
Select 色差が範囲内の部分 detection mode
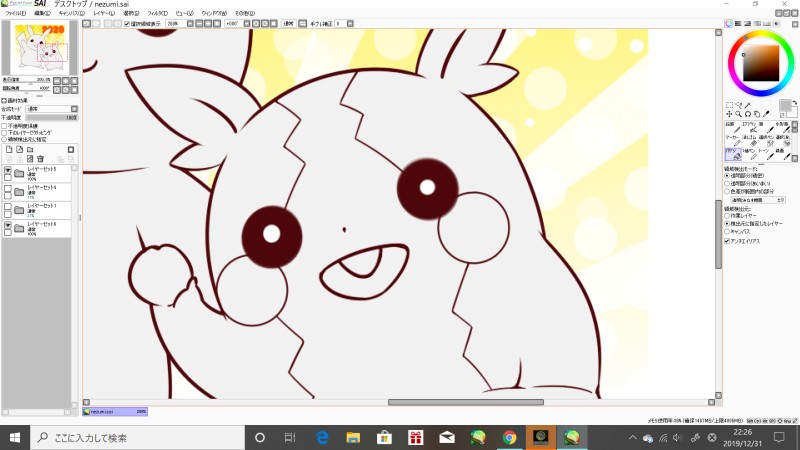click(727, 191)
